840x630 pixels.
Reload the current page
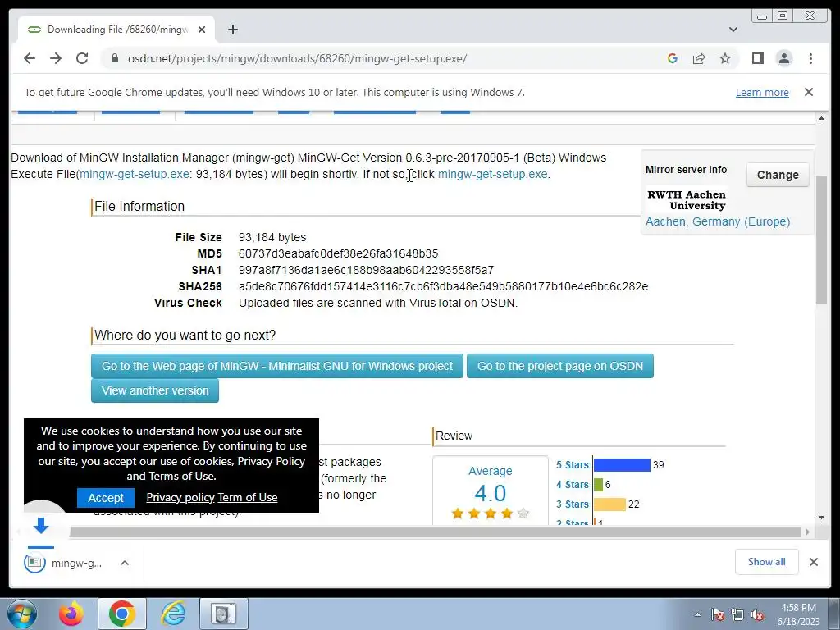coord(82,58)
